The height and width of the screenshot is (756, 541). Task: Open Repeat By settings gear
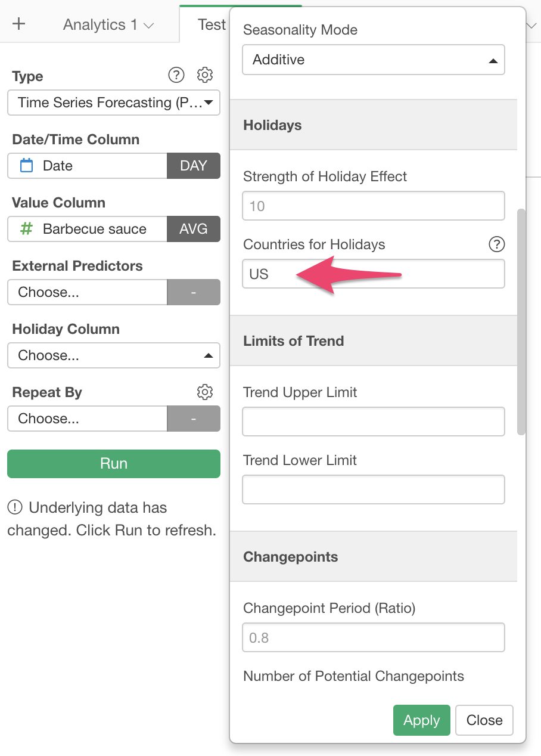pyautogui.click(x=205, y=392)
